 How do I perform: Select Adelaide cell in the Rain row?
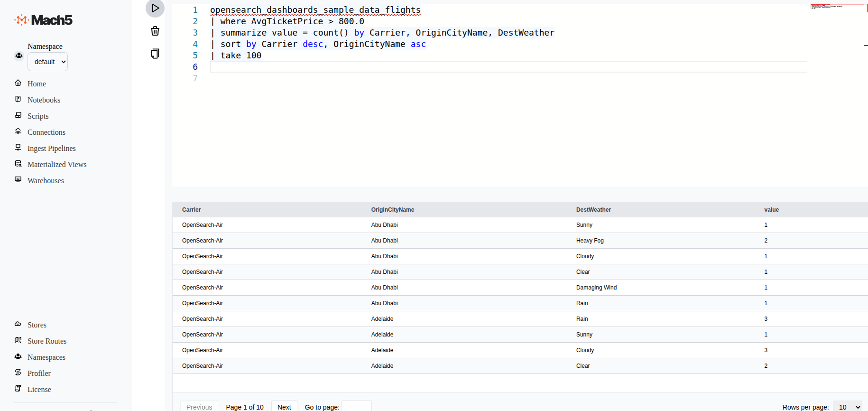(x=382, y=319)
